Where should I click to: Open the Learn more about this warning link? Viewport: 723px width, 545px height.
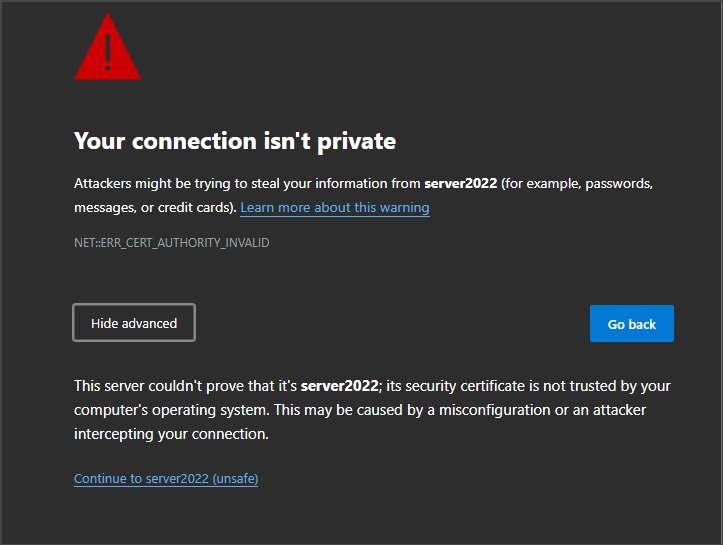pos(335,207)
